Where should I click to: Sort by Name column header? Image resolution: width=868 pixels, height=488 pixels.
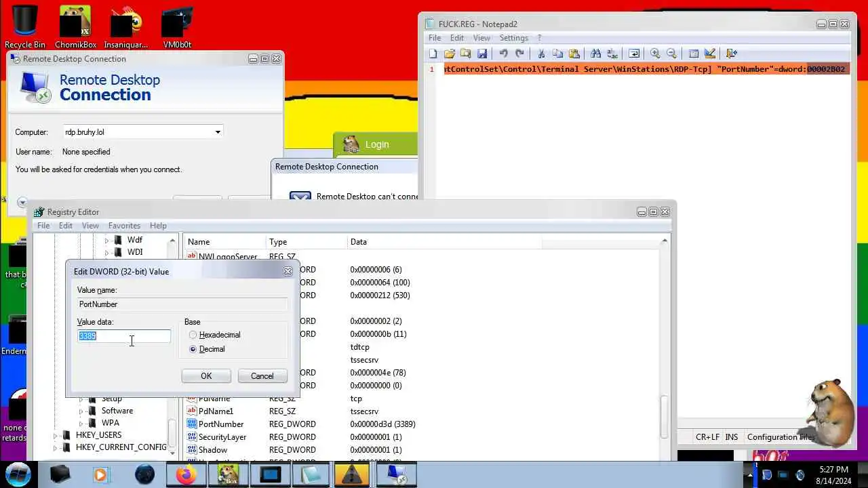pos(224,242)
